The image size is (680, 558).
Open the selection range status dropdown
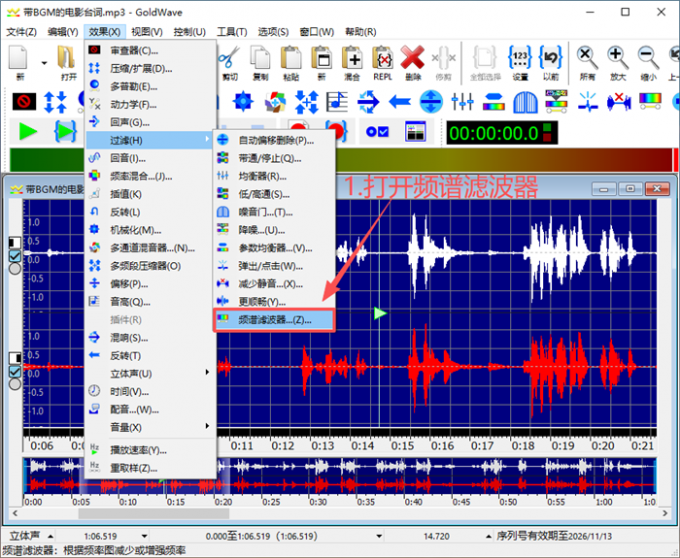point(379,536)
